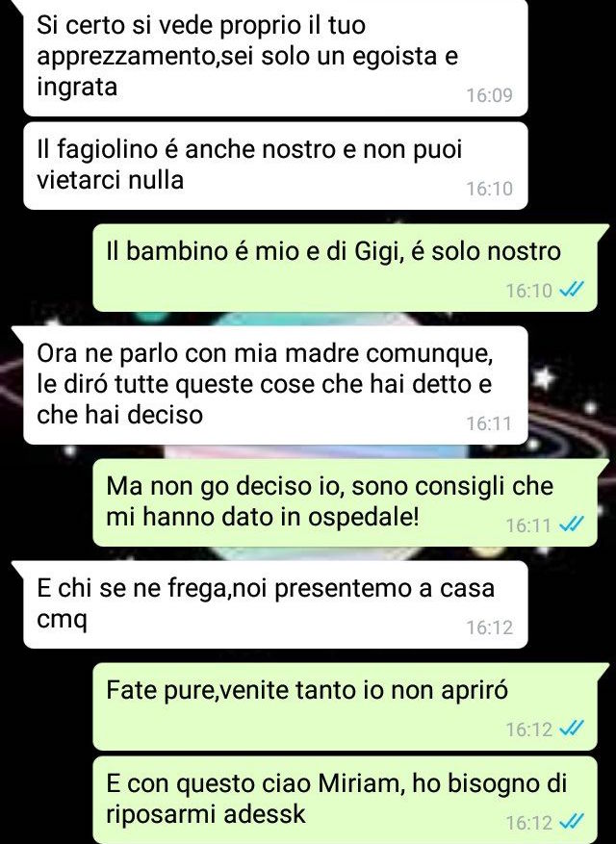
Task: Tap read ticks on 'Fate pure,venite' message
Action: 571,729
